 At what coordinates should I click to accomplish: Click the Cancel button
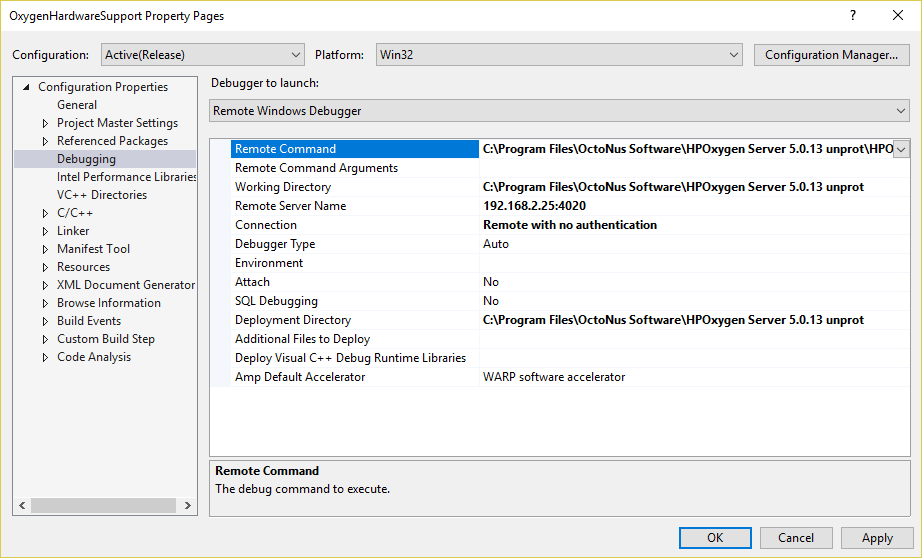(x=796, y=538)
